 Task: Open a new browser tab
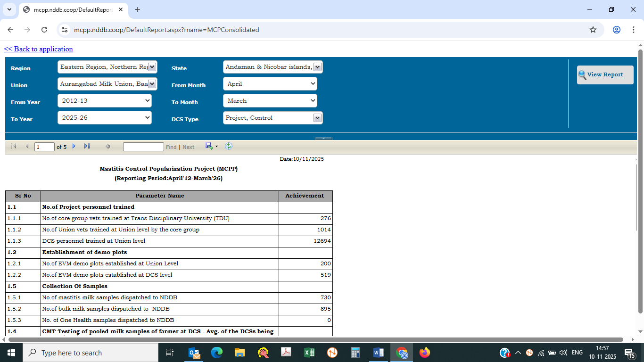click(138, 9)
